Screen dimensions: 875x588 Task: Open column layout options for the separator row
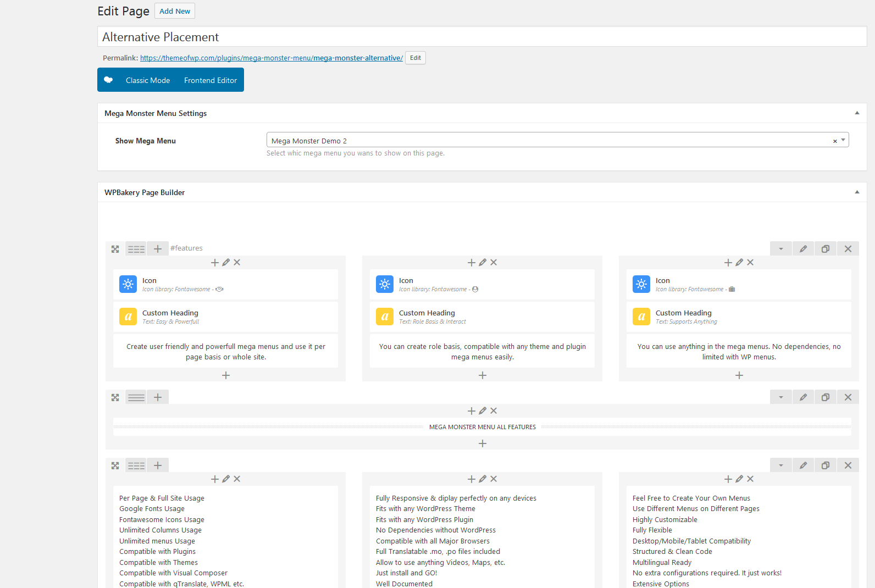136,397
